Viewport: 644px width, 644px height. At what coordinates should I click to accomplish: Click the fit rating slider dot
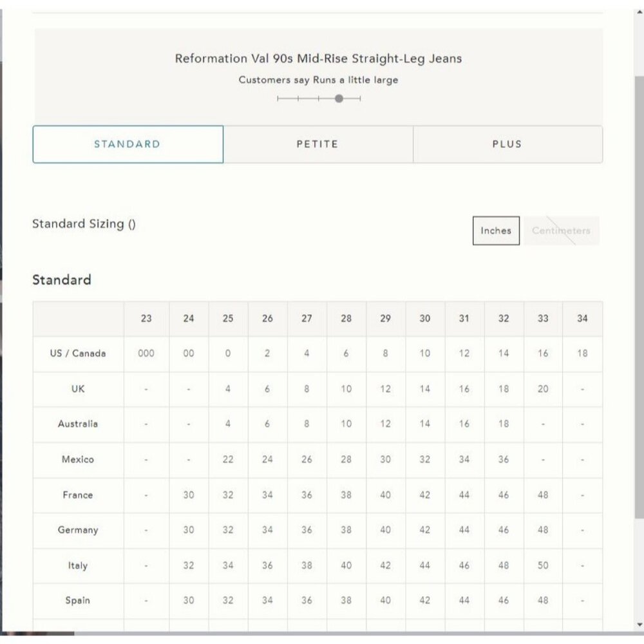point(339,99)
